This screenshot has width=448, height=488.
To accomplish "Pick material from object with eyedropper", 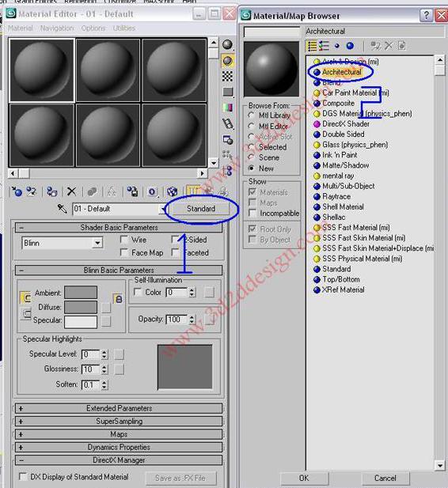I will [62, 209].
